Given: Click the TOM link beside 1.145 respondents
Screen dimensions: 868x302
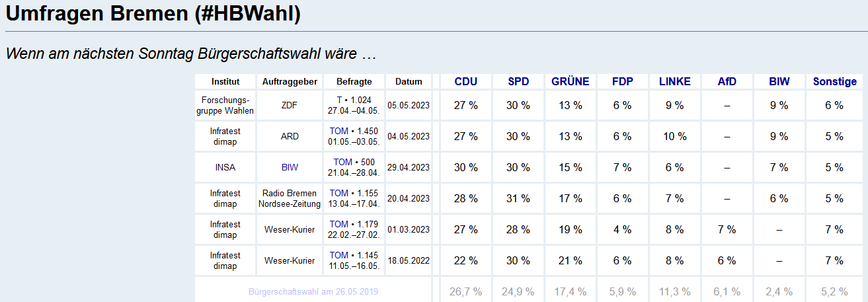Looking at the screenshot, I should point(338,255).
